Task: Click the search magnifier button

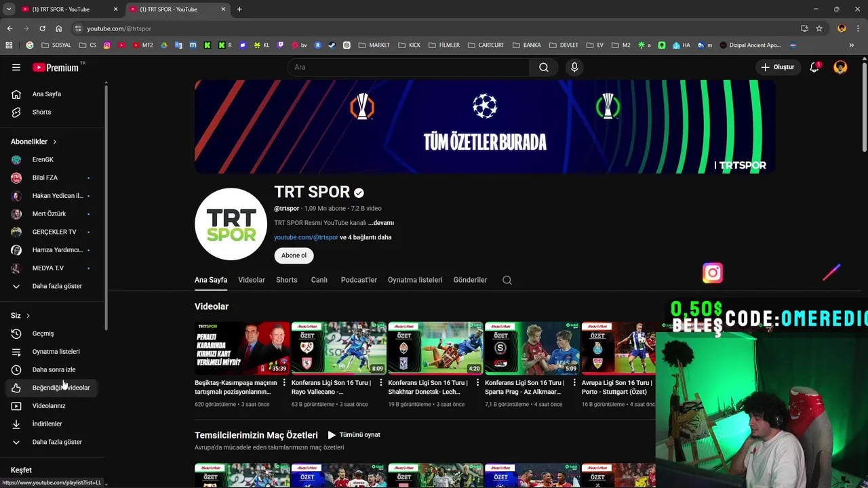Action: point(544,67)
